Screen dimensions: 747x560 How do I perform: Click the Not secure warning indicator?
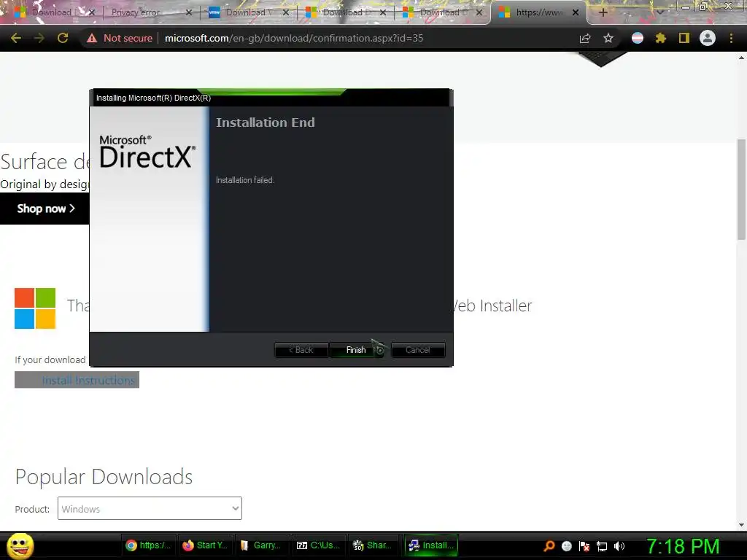point(120,38)
